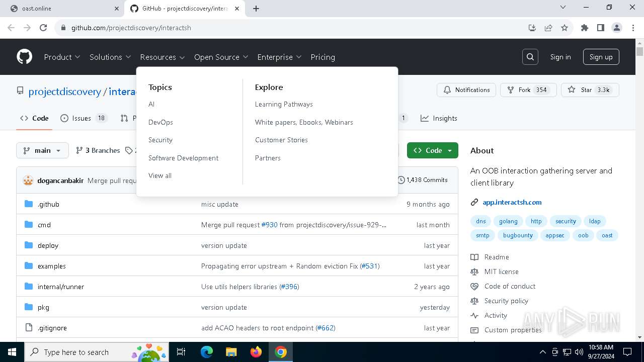Open the Insights tab
This screenshot has height=362, width=644.
tap(439, 118)
